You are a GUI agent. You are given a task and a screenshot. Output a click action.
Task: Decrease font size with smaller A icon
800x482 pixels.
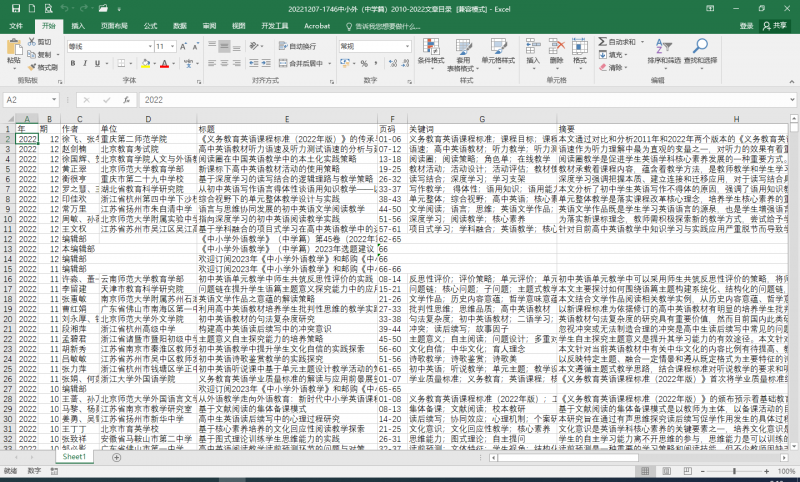[195, 46]
